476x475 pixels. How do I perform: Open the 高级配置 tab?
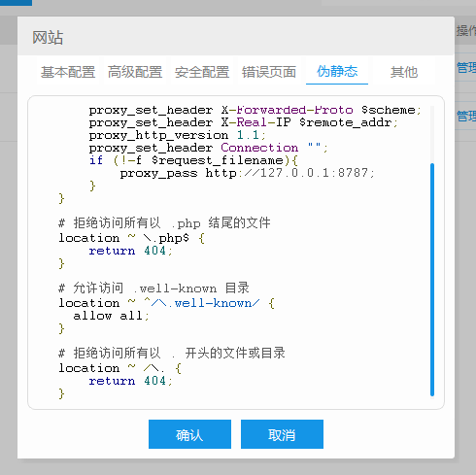(x=135, y=72)
